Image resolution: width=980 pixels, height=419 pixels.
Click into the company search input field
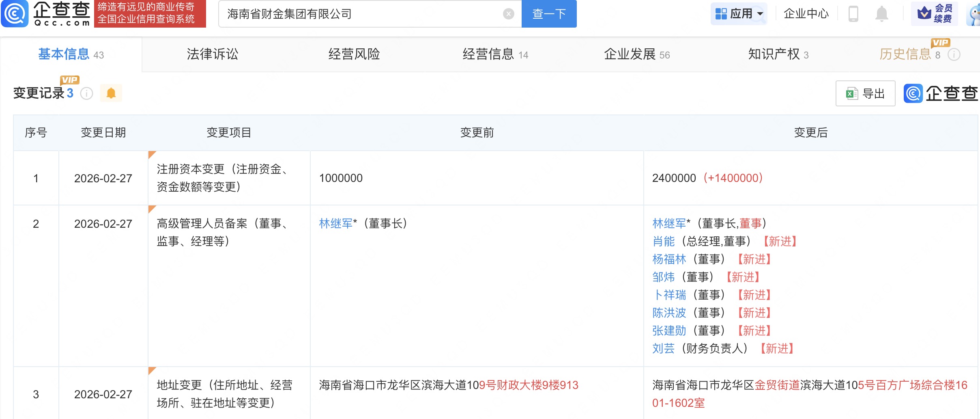point(361,14)
